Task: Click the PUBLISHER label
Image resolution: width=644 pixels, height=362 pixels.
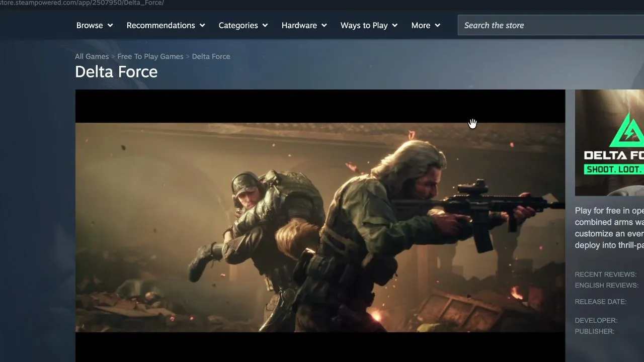Action: click(595, 331)
